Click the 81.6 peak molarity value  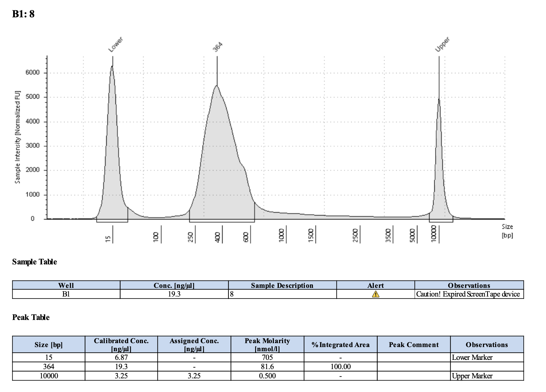(267, 367)
